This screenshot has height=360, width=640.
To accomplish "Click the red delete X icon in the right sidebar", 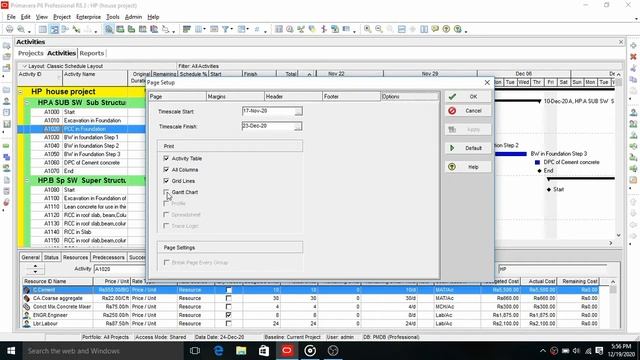I will click(x=633, y=57).
